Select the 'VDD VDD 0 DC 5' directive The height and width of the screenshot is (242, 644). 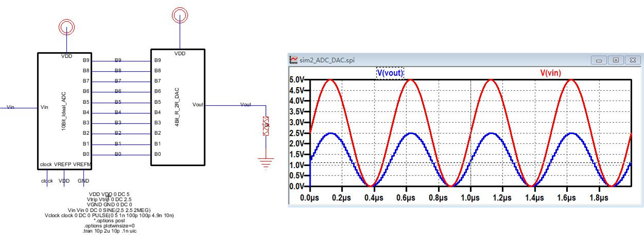(109, 194)
